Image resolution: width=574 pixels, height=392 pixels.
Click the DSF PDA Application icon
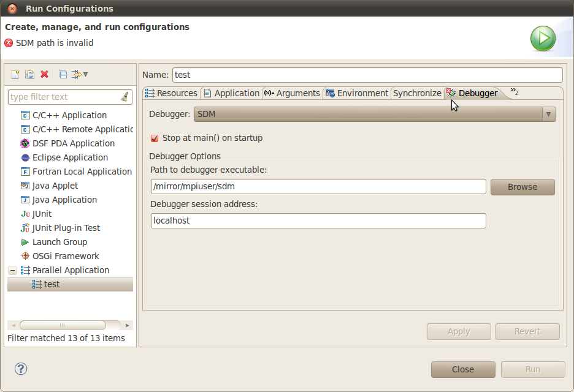click(x=25, y=143)
